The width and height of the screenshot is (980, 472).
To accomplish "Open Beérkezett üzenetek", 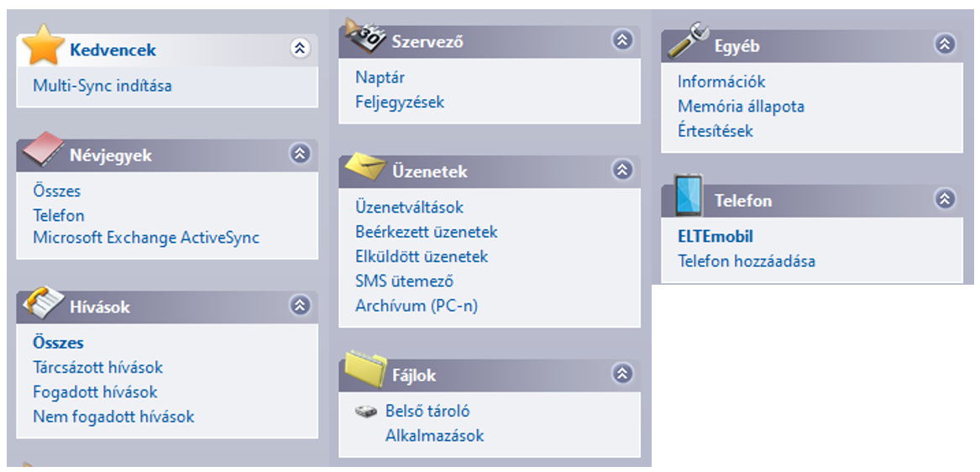I will click(427, 232).
